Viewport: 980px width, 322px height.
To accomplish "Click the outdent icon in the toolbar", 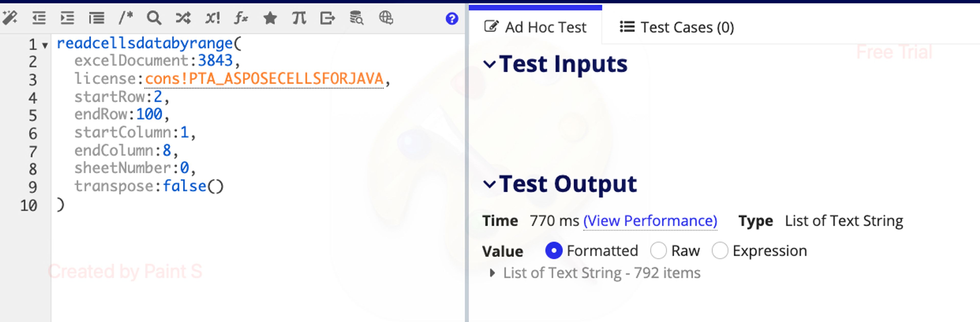I will (39, 18).
